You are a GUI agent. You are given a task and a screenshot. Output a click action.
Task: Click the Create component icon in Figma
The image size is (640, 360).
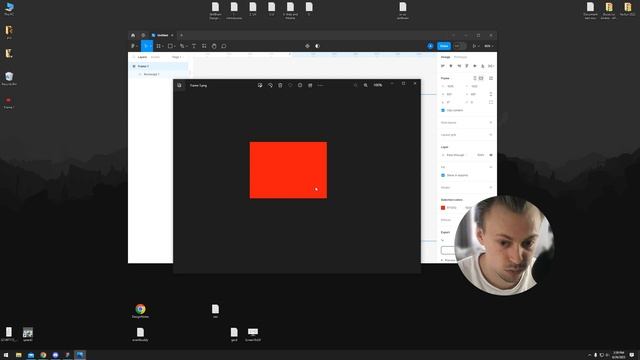coord(307,46)
